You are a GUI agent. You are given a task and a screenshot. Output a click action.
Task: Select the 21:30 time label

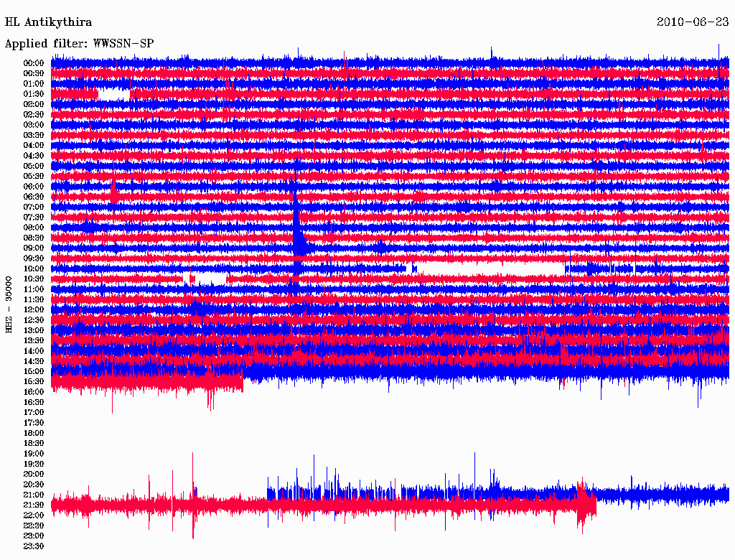click(x=34, y=505)
